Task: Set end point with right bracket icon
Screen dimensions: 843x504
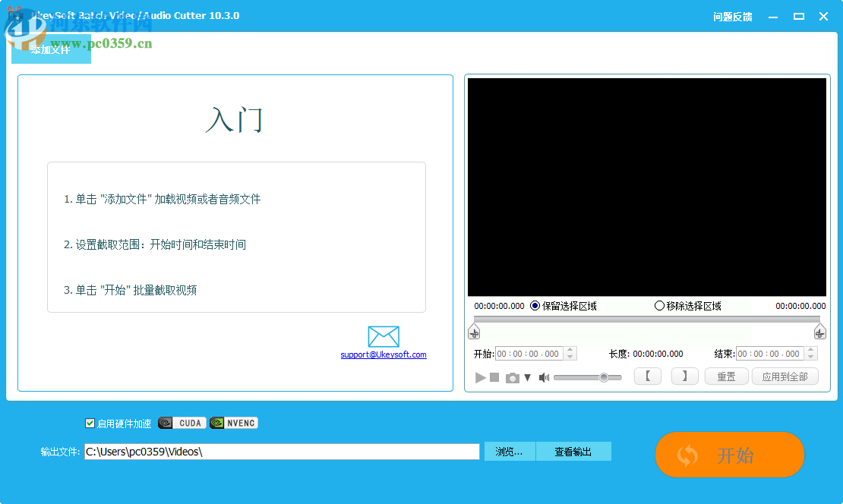Action: pos(684,376)
